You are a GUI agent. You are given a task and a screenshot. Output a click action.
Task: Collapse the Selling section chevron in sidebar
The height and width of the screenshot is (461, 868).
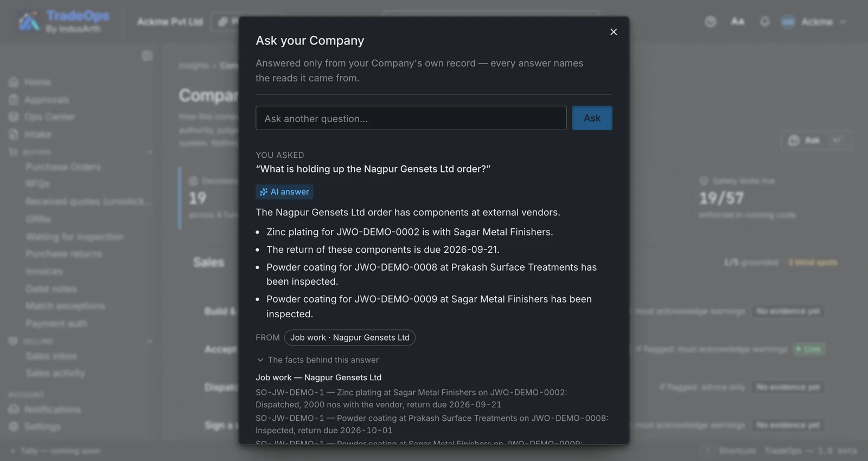point(150,341)
